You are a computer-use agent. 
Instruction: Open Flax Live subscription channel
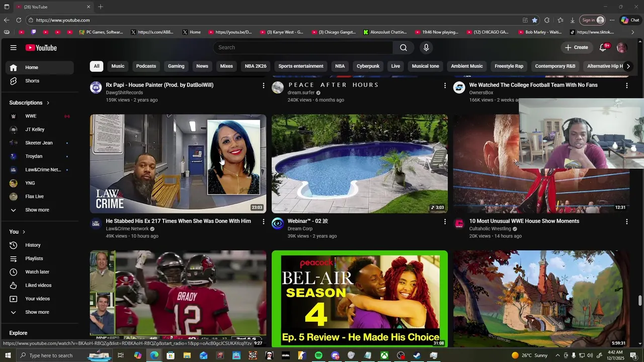[40, 197]
